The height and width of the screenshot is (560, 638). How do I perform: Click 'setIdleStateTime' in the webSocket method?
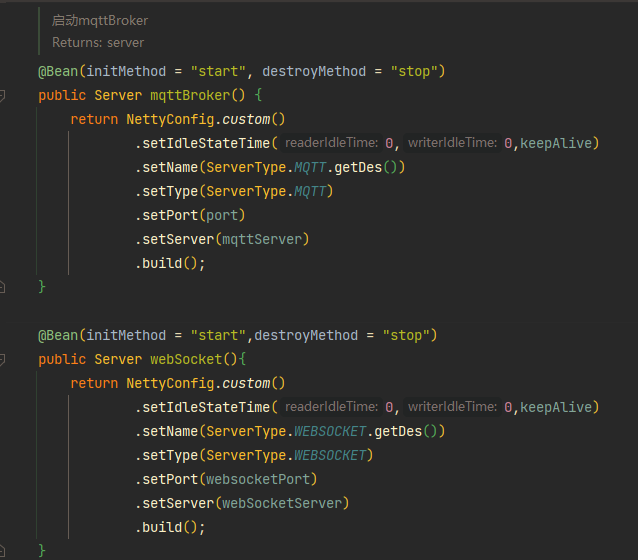click(206, 407)
